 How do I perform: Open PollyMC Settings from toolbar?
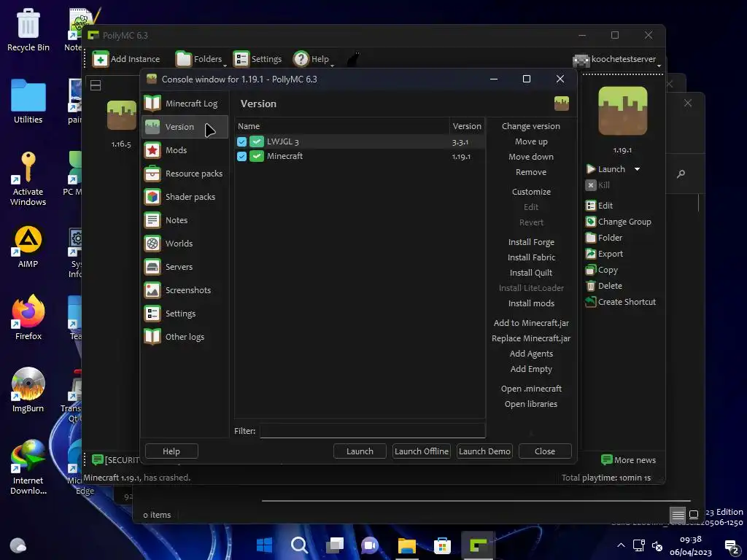click(x=258, y=59)
